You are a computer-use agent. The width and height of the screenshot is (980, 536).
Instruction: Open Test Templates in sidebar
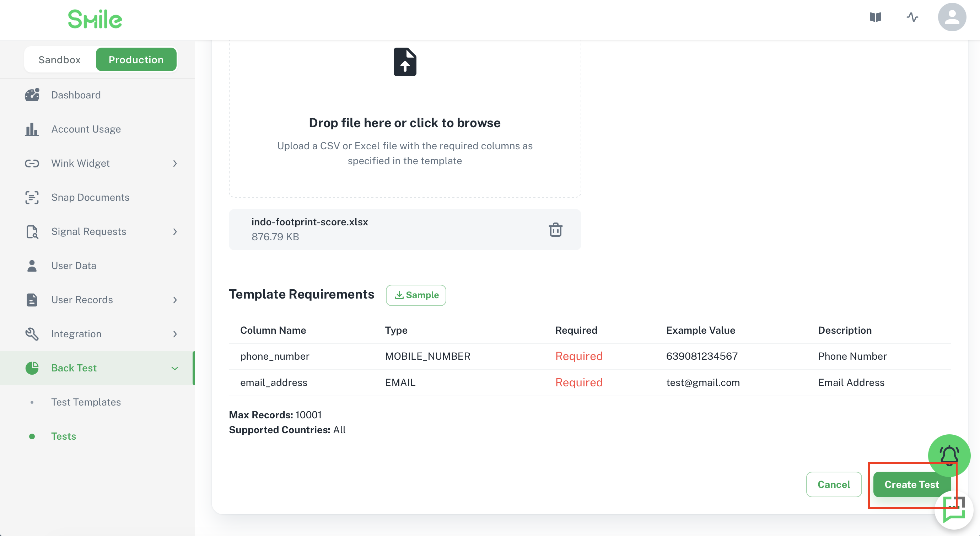[x=86, y=402]
